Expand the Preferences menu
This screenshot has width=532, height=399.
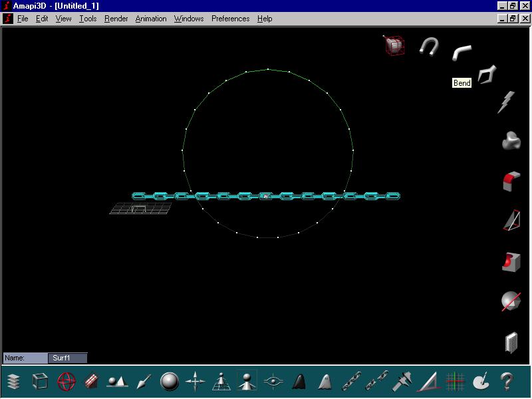coord(230,19)
